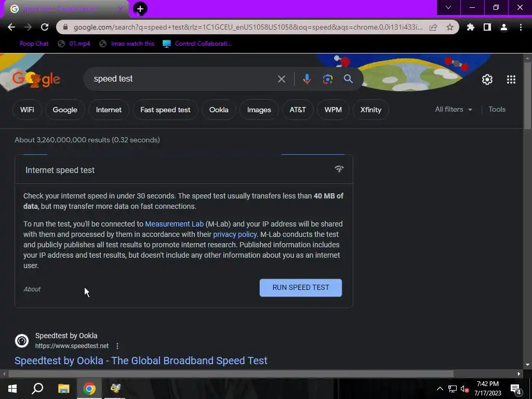Viewport: 532px width, 399px height.
Task: Open File Explorer from the taskbar
Action: (x=63, y=389)
